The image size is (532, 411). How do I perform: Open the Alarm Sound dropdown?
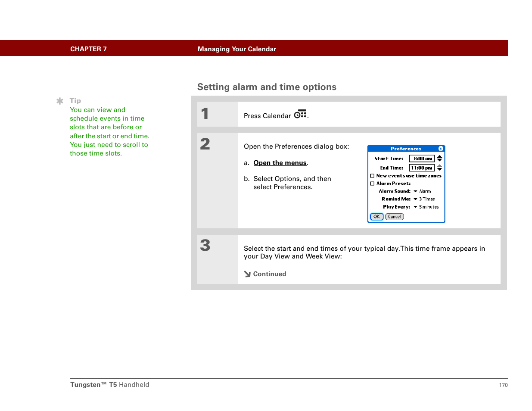coord(422,191)
